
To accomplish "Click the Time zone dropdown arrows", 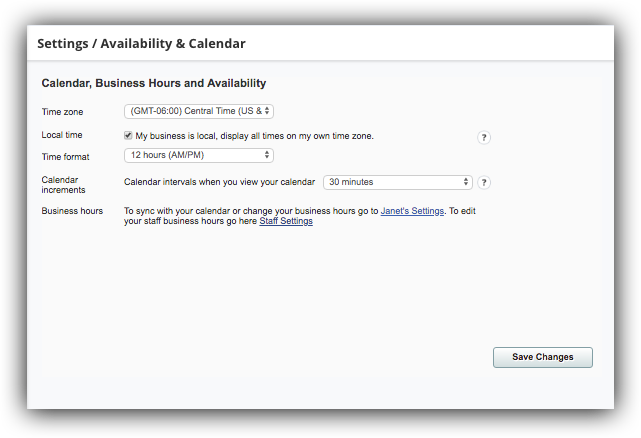I will pos(267,111).
